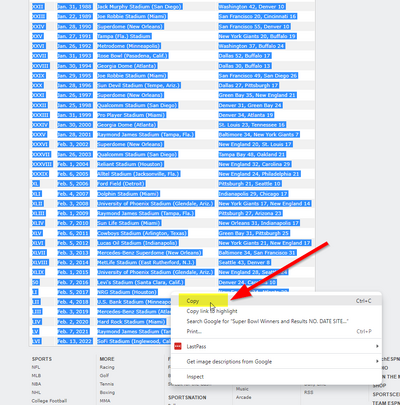Open the NFL footer link
The width and height of the screenshot is (400, 405).
(36, 367)
